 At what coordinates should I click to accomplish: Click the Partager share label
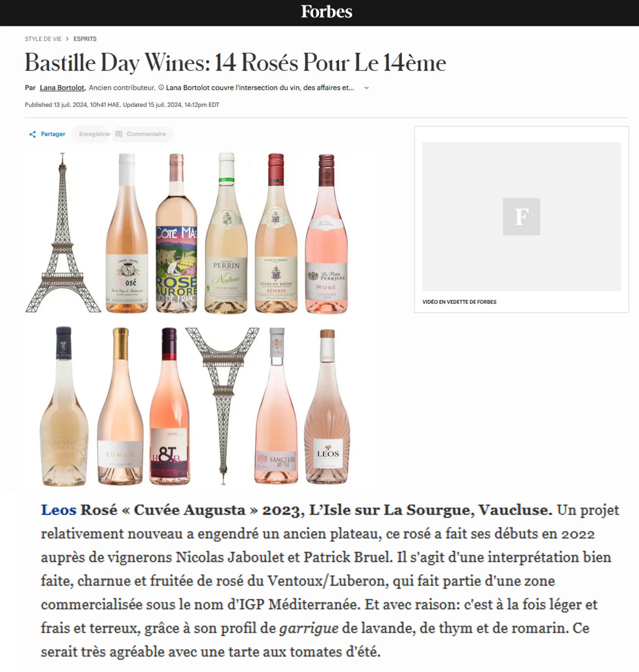(x=53, y=134)
